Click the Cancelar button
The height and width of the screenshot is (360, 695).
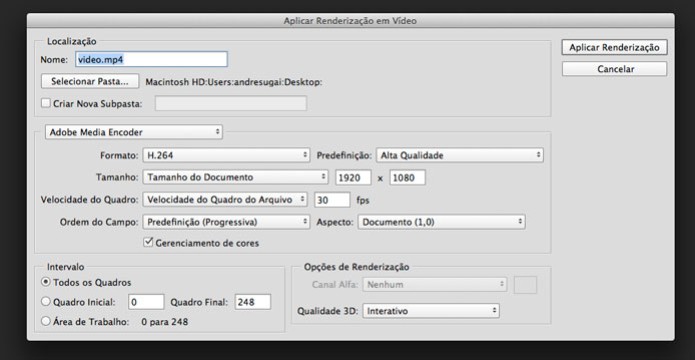pos(614,69)
